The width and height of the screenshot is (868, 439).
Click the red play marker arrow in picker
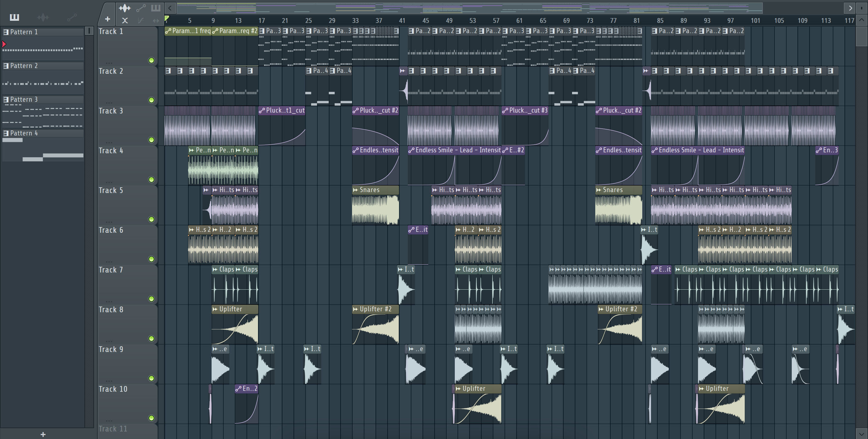pos(4,44)
